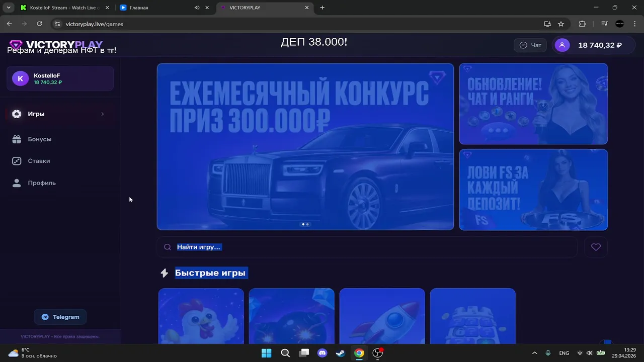Image resolution: width=644 pixels, height=362 pixels.
Task: Open the Ставки sidebar item
Action: [60, 161]
